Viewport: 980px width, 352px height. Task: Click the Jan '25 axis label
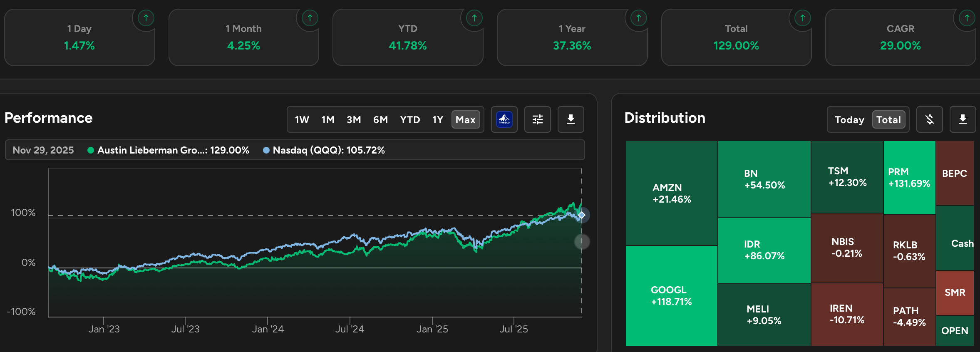tap(432, 329)
